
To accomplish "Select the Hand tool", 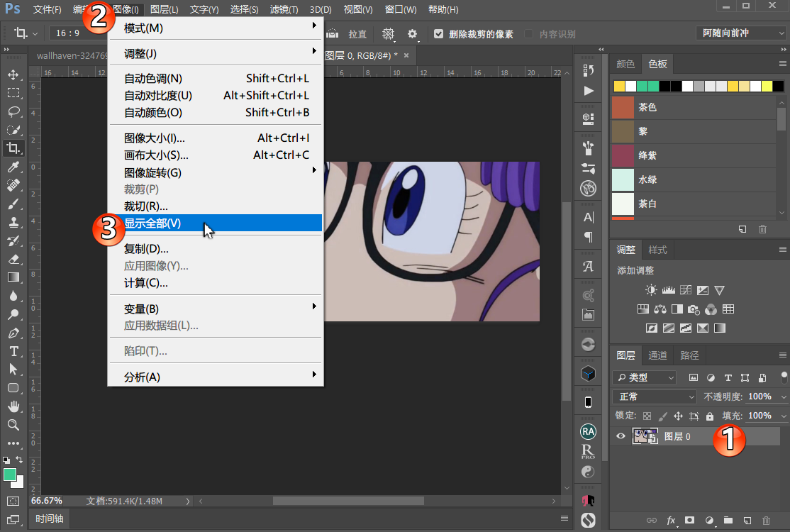I will [x=13, y=406].
